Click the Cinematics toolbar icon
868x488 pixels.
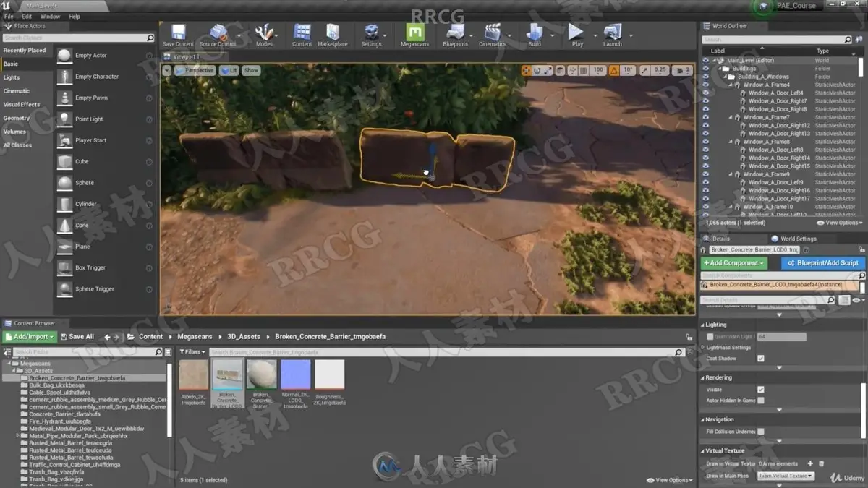[493, 34]
